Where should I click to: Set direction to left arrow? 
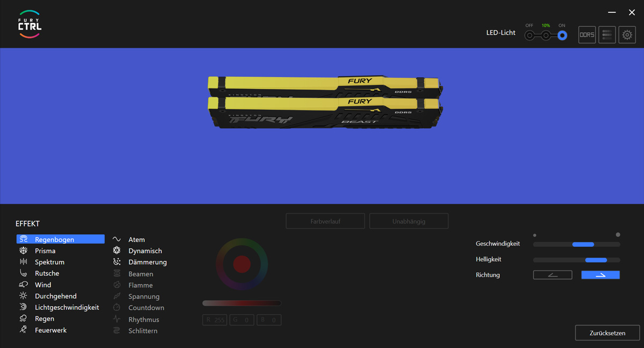pyautogui.click(x=553, y=275)
